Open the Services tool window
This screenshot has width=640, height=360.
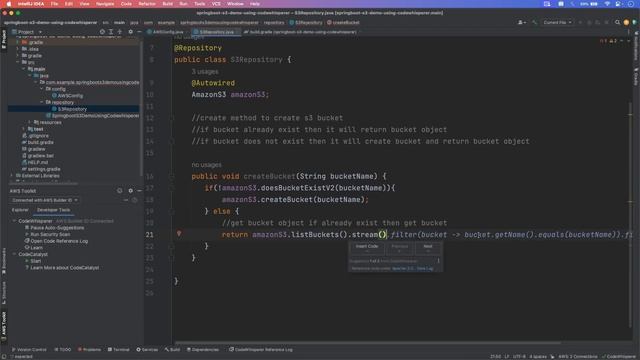[147, 350]
